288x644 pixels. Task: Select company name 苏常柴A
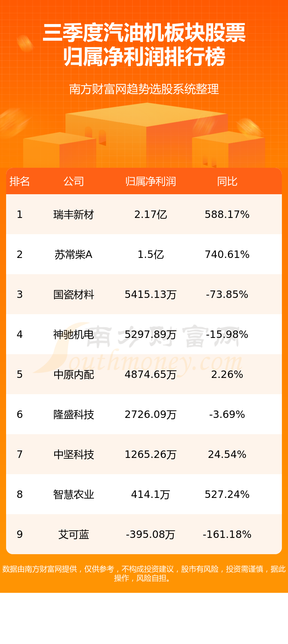tap(74, 255)
